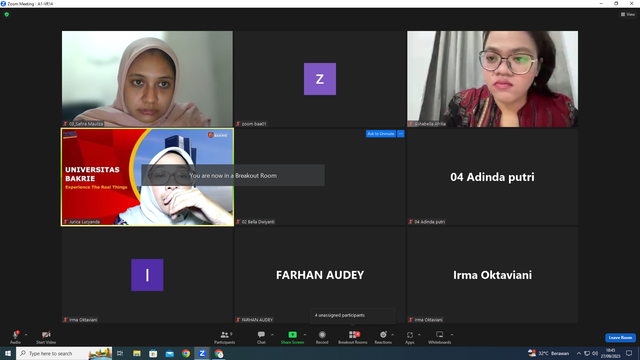Image resolution: width=640 pixels, height=360 pixels.
Task: Open Whiteboards from the toolbar
Action: [x=440, y=337]
